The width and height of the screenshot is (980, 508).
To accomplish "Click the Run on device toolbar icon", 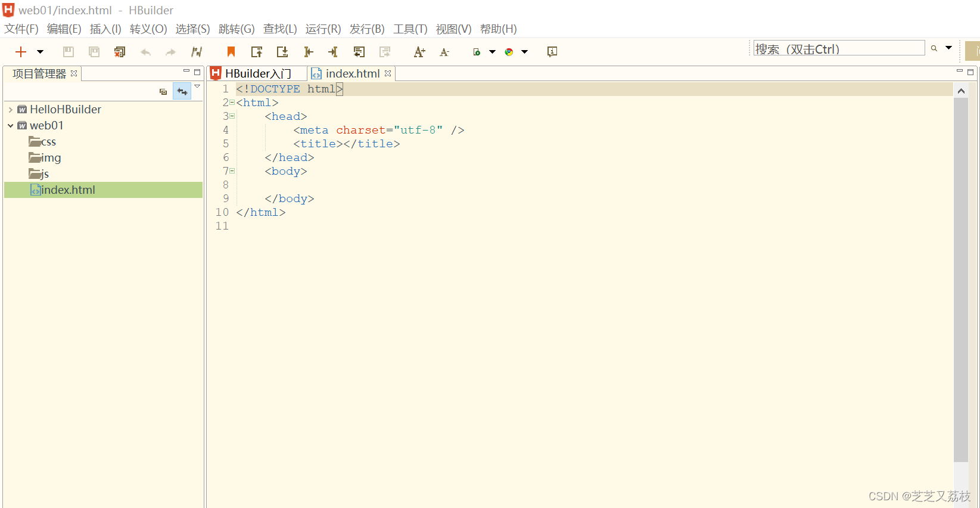I will [477, 52].
